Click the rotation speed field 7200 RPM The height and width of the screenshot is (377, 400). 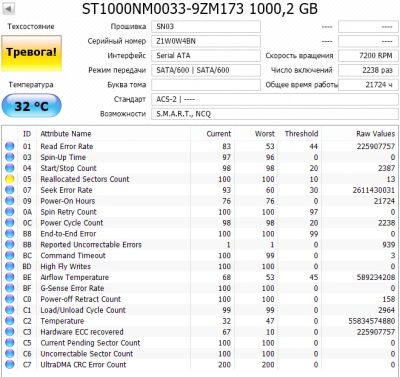point(368,56)
